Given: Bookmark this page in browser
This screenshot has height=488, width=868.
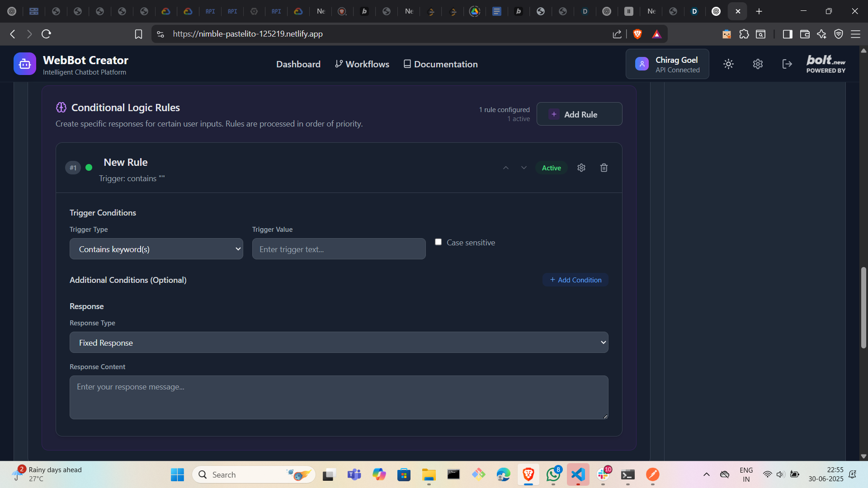Looking at the screenshot, I should pos(138,34).
